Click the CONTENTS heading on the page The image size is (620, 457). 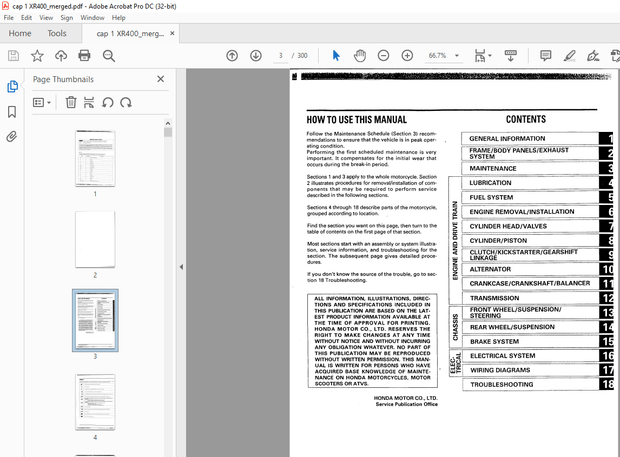[x=526, y=119]
